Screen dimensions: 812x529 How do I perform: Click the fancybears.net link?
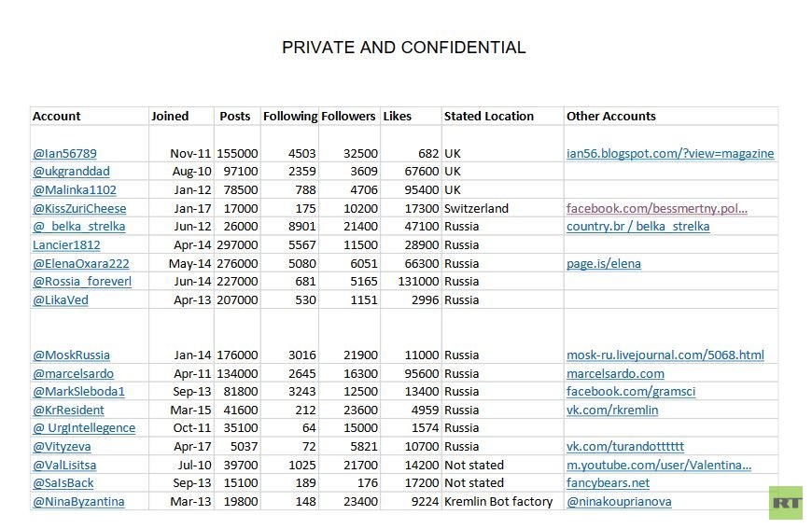click(608, 482)
